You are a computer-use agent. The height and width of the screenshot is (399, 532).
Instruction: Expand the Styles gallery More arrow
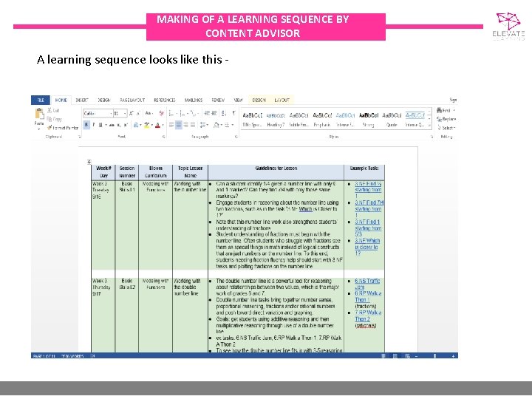[x=429, y=126]
